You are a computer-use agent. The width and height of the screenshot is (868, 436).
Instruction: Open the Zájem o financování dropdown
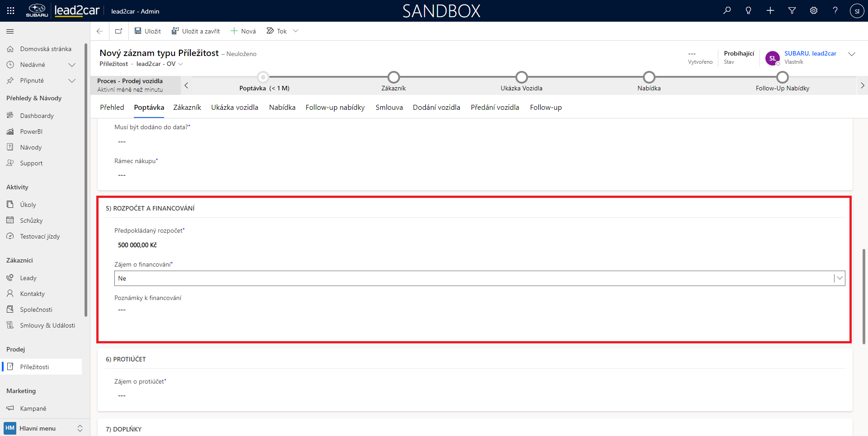tap(839, 278)
